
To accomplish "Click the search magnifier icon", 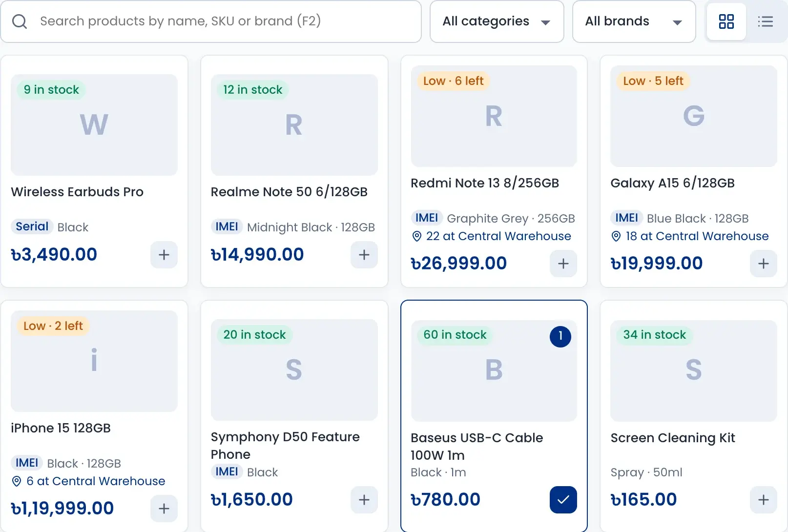I will point(20,21).
